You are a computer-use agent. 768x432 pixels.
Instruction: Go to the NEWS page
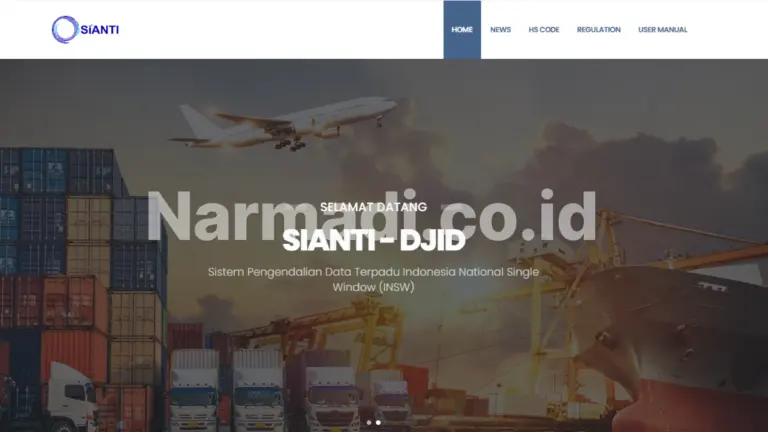(x=500, y=30)
